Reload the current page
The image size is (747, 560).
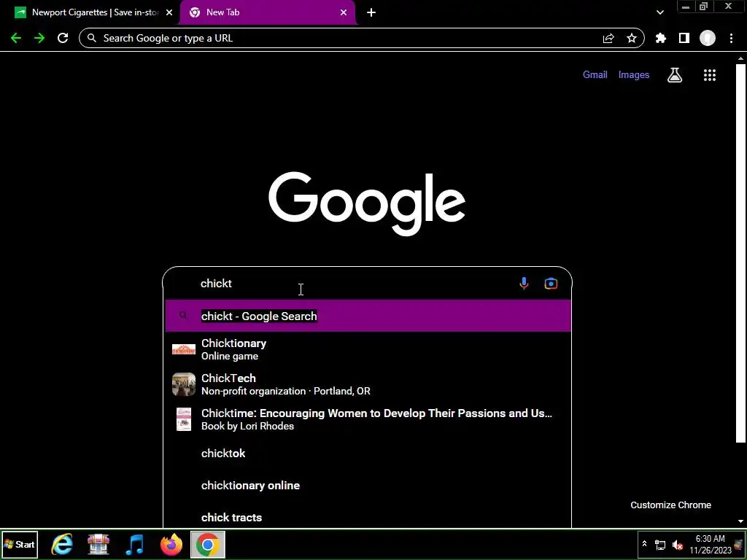tap(63, 38)
